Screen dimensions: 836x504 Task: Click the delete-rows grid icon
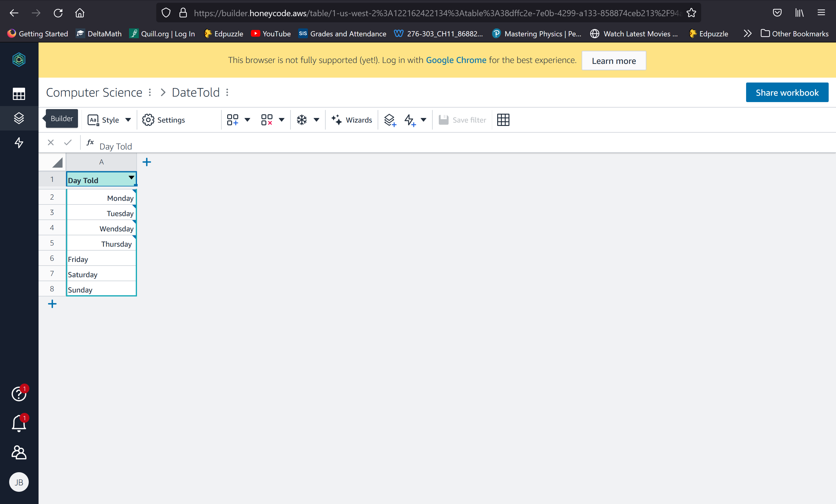pos(267,120)
